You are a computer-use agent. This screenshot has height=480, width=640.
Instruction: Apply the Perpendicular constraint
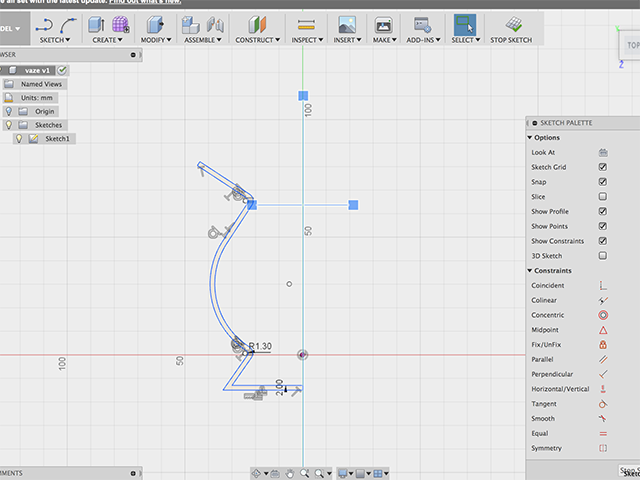point(603,374)
